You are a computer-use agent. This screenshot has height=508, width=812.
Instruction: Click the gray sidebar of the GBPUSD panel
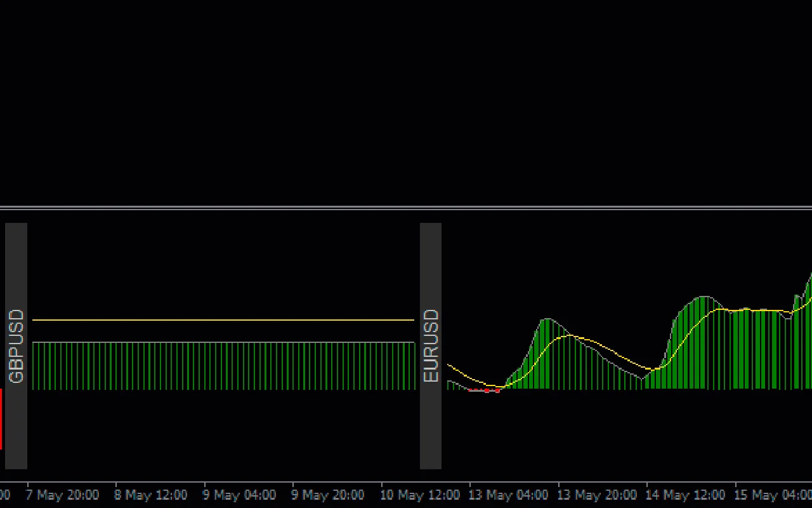tap(16, 267)
